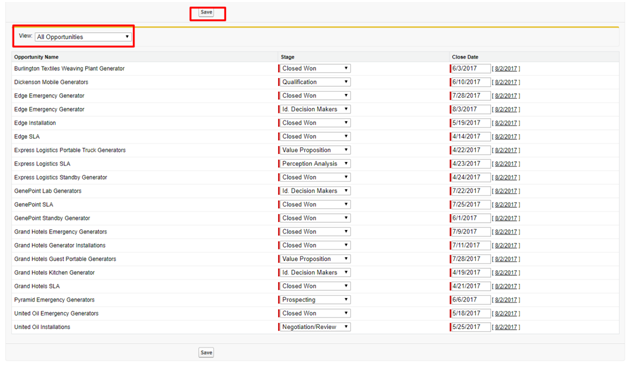Screen dimensions: 628x369
Task: Edit Close Date for GenePoint Lab Generators
Action: pos(471,191)
